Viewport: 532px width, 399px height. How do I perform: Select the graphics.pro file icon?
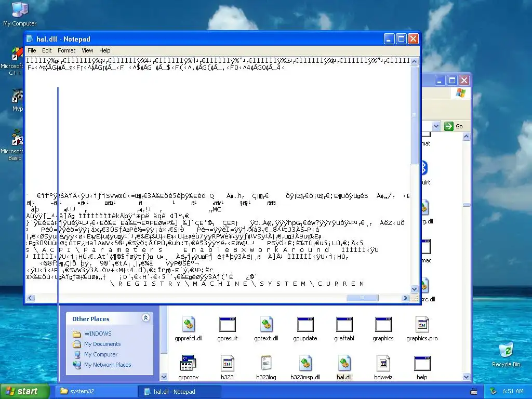point(422,324)
